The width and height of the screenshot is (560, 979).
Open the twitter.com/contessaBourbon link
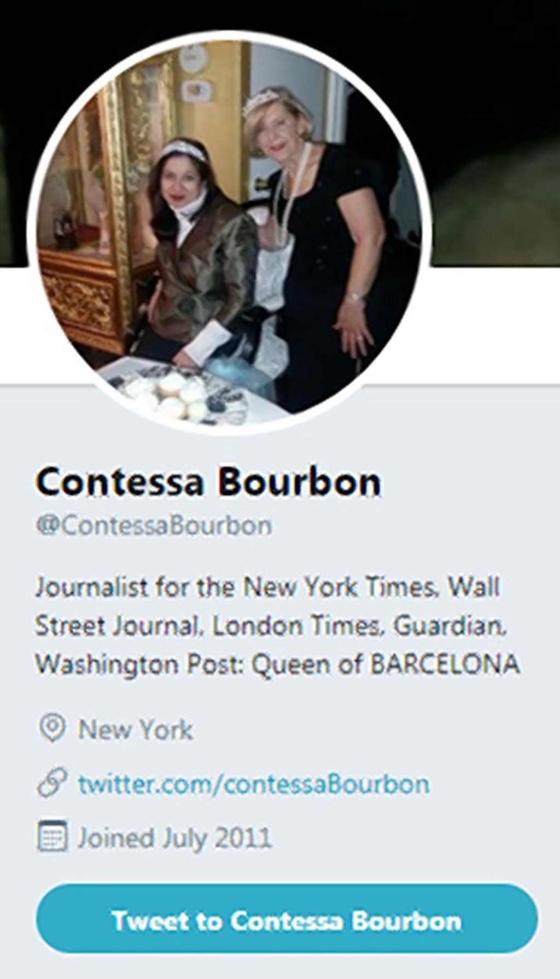coord(254,784)
